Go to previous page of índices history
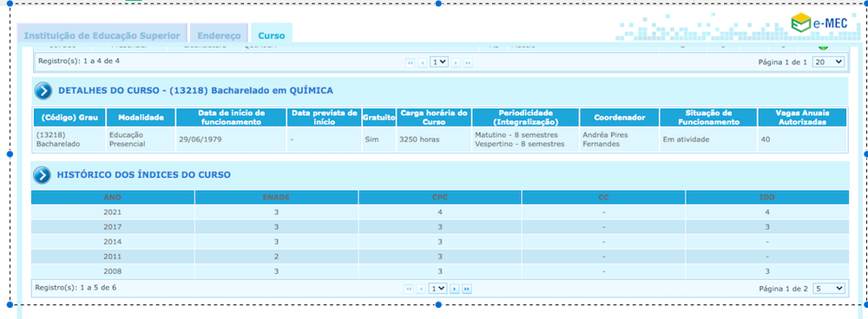 point(421,289)
